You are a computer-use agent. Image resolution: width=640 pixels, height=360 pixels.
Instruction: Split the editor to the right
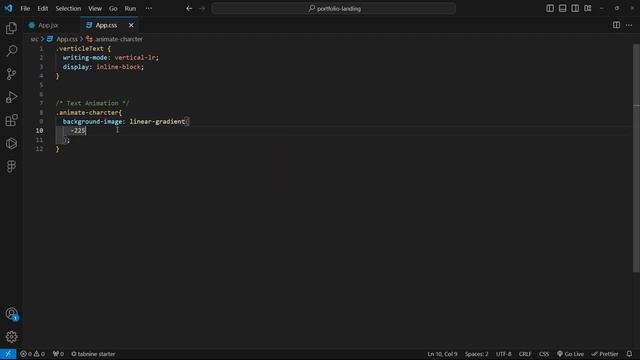point(616,25)
